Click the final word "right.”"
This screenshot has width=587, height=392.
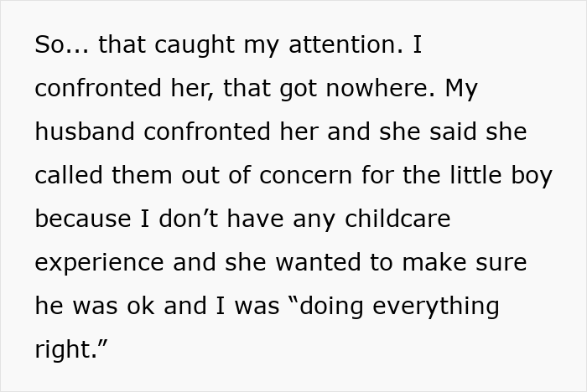coord(71,350)
